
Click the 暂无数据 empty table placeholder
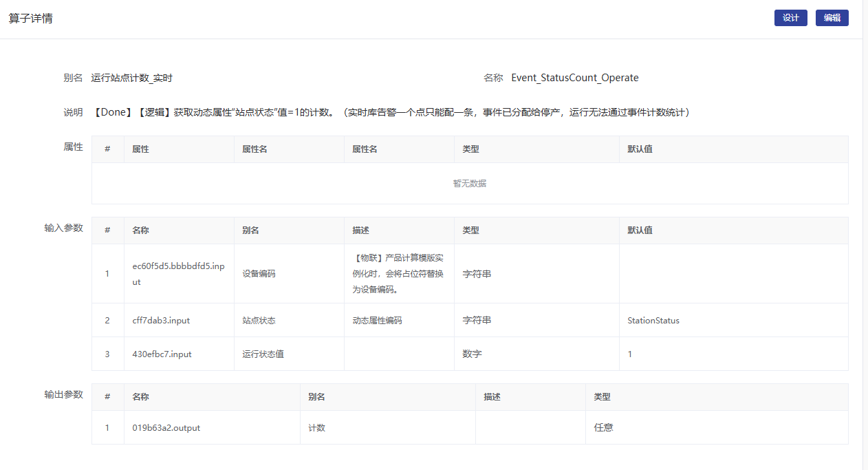470,184
